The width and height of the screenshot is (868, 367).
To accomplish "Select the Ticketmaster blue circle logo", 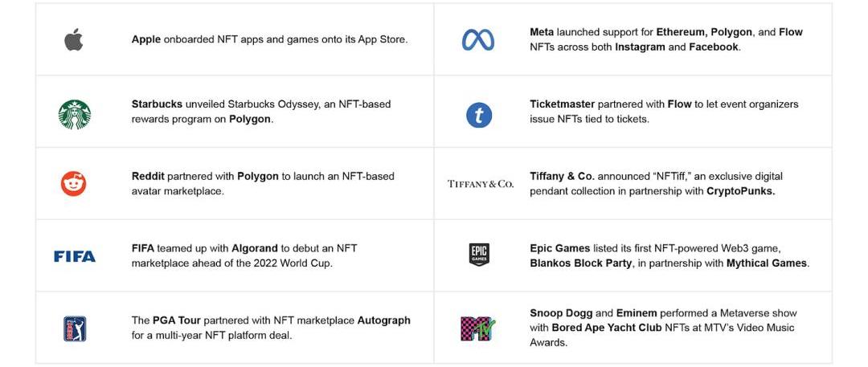I will click(x=479, y=116).
